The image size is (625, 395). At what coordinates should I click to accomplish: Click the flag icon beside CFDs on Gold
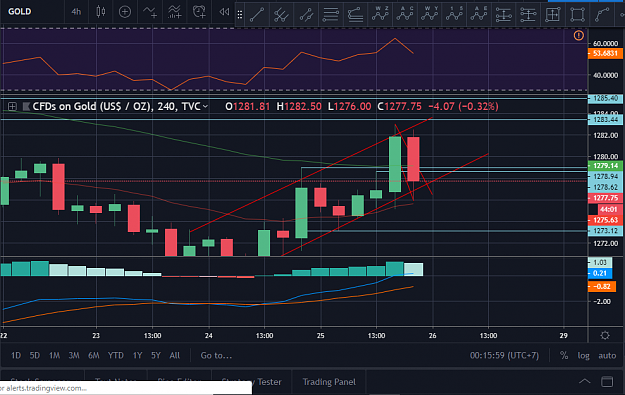pos(26,106)
